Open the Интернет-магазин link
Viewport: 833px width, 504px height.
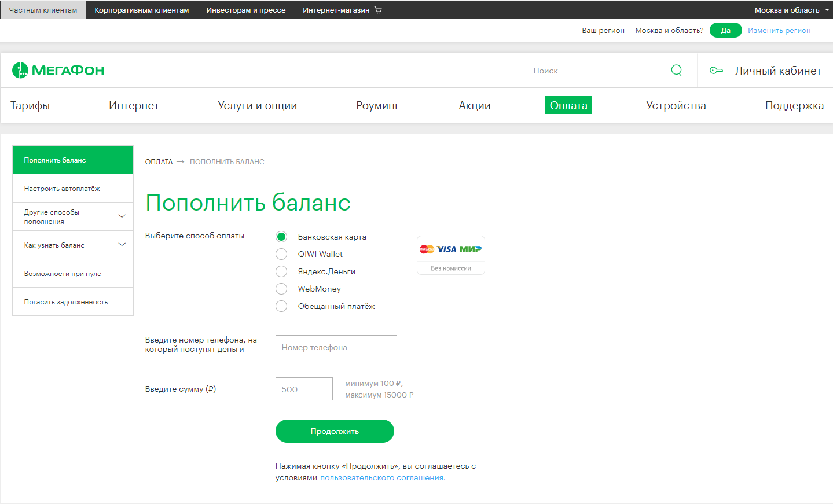[x=336, y=10]
